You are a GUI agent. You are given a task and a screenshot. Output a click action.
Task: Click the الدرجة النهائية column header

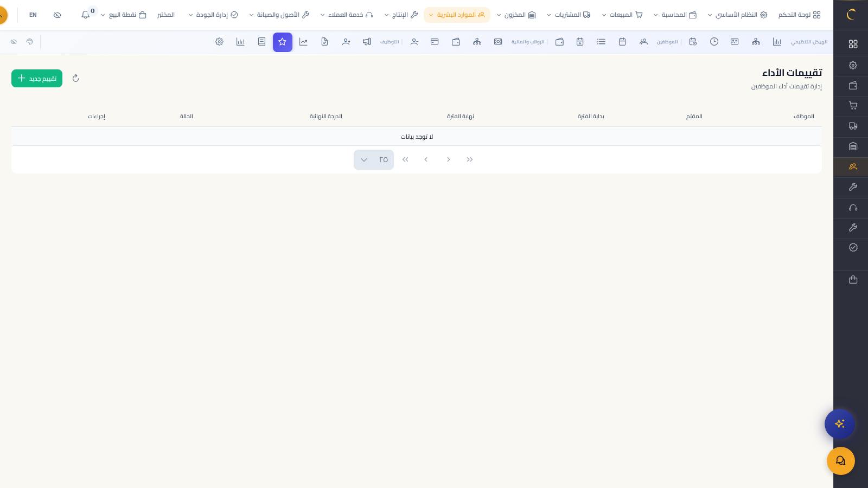point(325,117)
